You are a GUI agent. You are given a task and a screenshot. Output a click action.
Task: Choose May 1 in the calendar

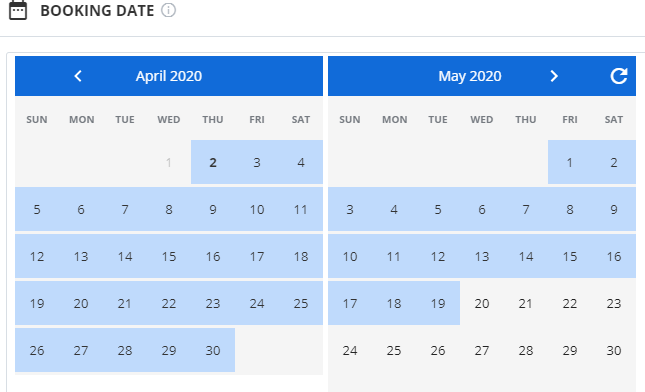570,162
